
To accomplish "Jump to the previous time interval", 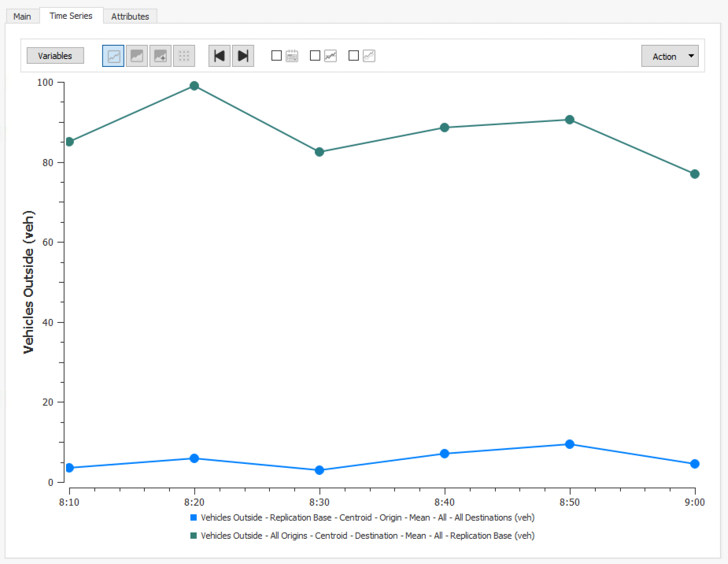I will [x=220, y=56].
